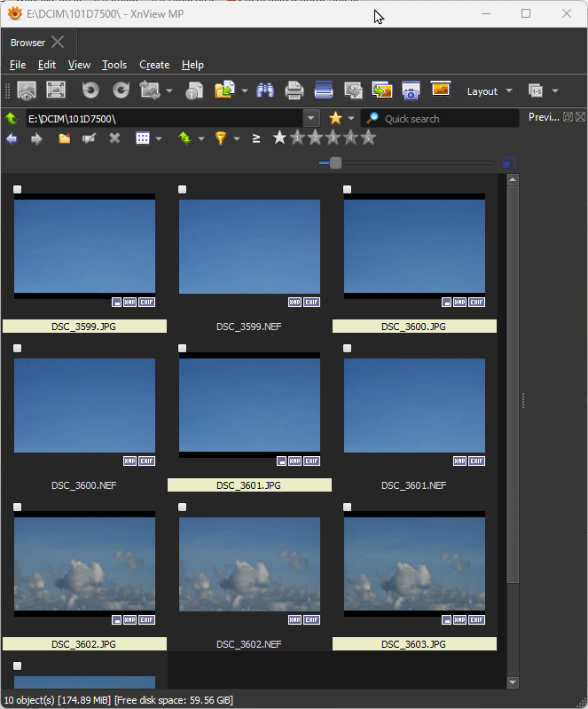Viewport: 588px width, 709px height.
Task: Expand the filter funnel dropdown arrow
Action: pyautogui.click(x=237, y=138)
